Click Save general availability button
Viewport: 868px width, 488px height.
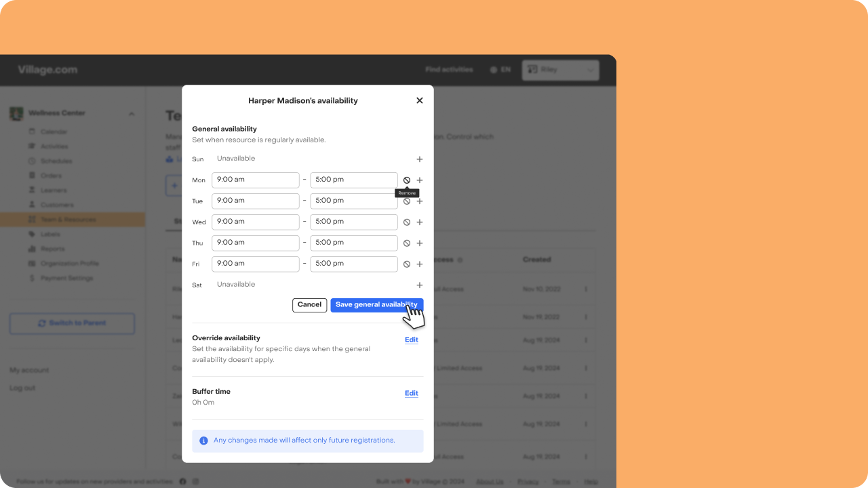tap(377, 305)
